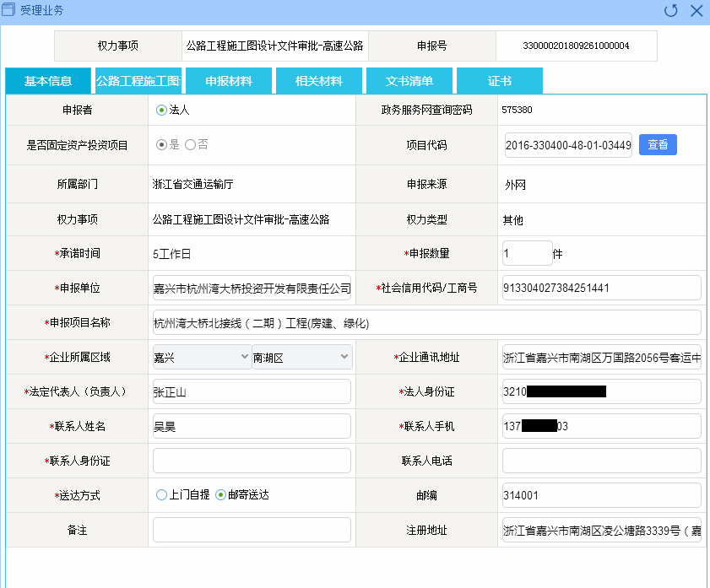Choose 上门自提 delivery method

[162, 495]
